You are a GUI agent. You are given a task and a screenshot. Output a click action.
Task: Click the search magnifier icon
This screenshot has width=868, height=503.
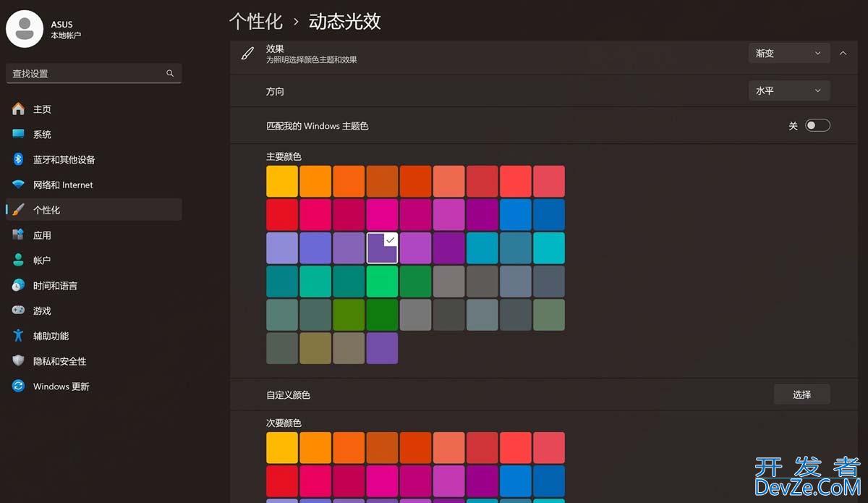click(x=170, y=73)
